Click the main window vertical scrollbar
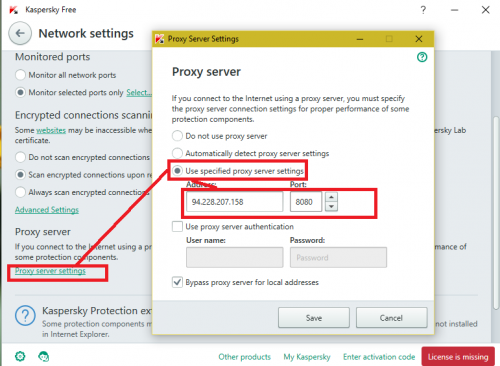The image size is (500, 366). click(x=496, y=212)
